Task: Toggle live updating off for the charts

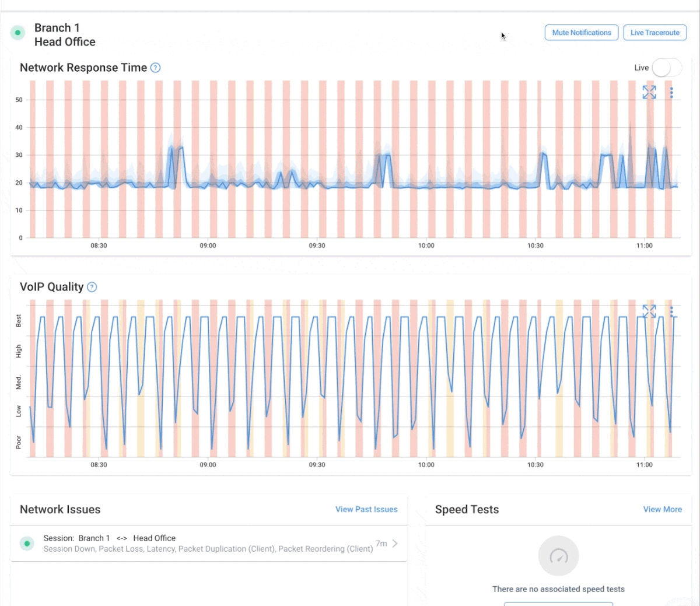Action: tap(667, 68)
